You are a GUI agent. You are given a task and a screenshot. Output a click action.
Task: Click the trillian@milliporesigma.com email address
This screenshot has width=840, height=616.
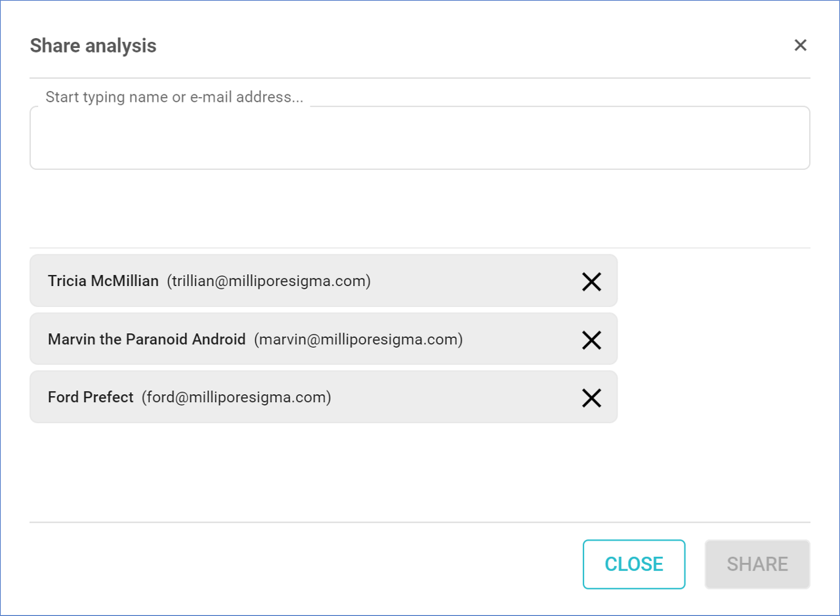pyautogui.click(x=268, y=281)
